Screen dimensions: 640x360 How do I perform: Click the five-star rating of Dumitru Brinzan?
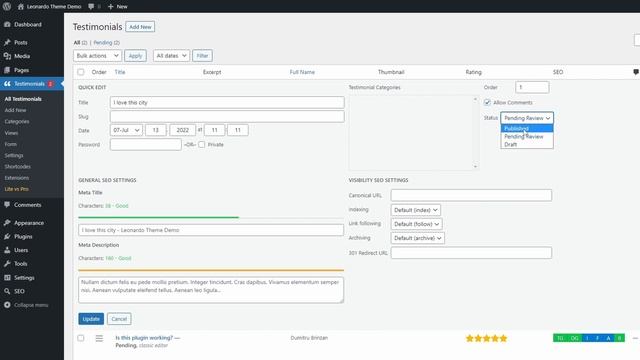click(x=486, y=338)
